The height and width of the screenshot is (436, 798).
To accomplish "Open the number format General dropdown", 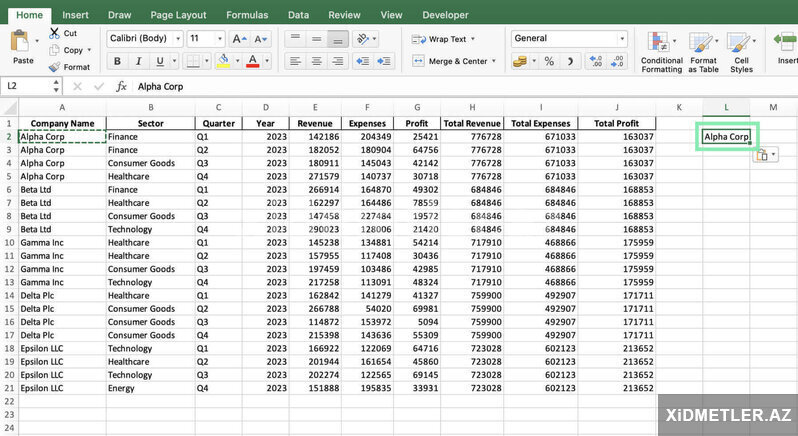I will (x=622, y=39).
